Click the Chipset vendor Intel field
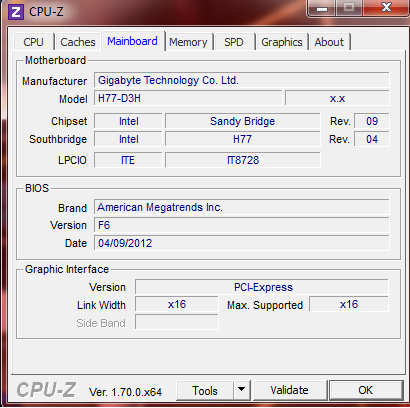The height and width of the screenshot is (408, 410). tap(128, 121)
